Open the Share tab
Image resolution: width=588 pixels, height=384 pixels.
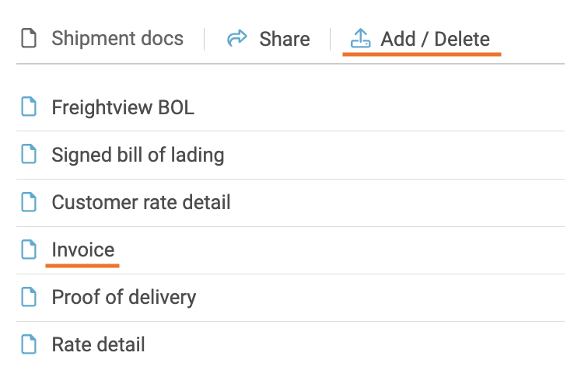[x=284, y=39]
